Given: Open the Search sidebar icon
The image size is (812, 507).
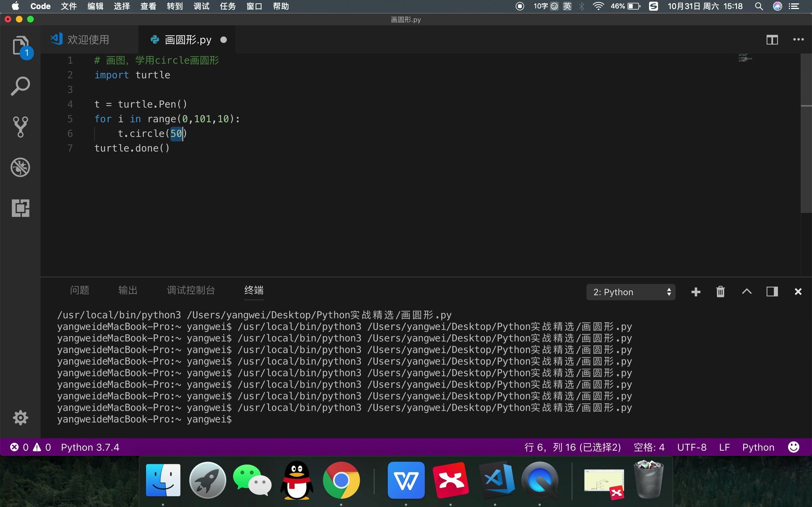Looking at the screenshot, I should click(x=20, y=86).
